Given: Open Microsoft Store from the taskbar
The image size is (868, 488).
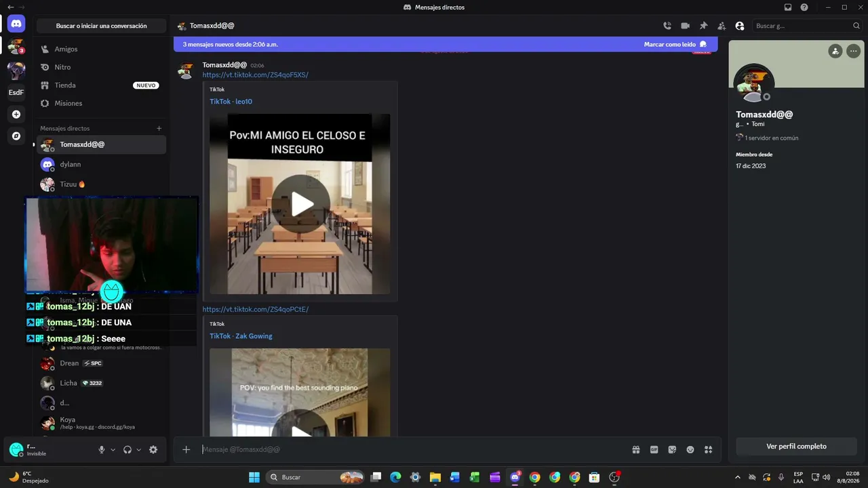Looking at the screenshot, I should click(x=594, y=477).
